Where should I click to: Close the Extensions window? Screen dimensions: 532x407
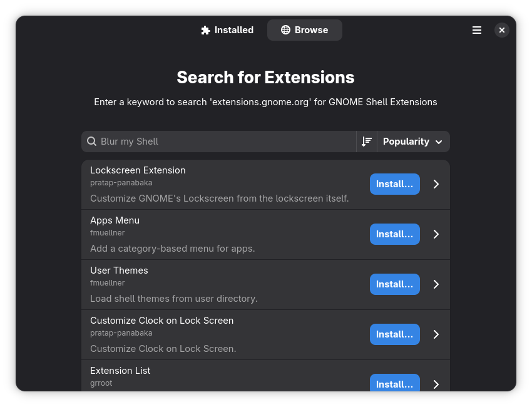point(502,30)
